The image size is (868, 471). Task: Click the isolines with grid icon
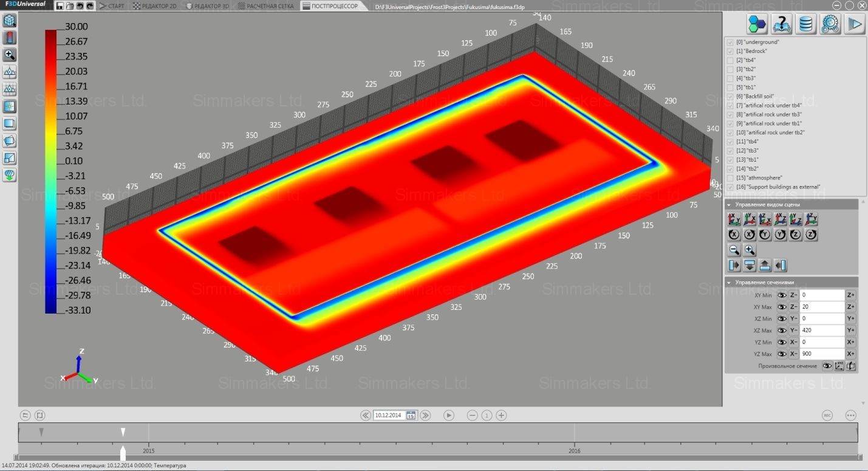pos(10,89)
